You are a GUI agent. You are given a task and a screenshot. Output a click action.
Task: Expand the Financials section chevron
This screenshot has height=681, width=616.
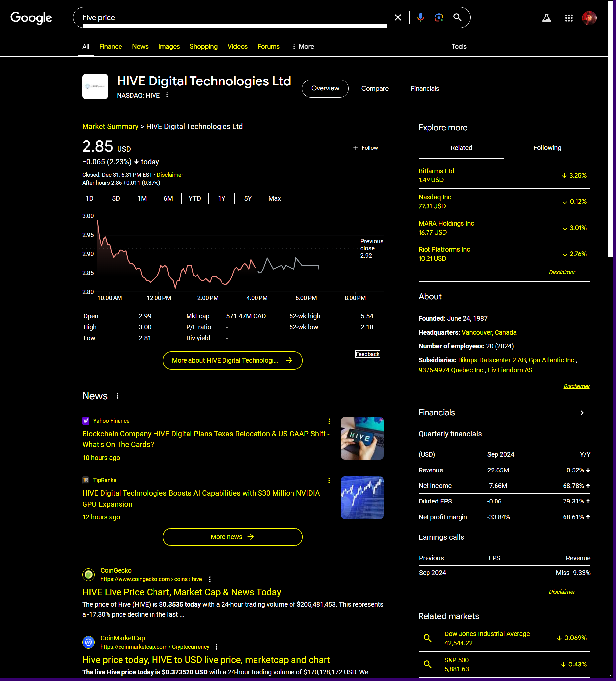click(582, 413)
